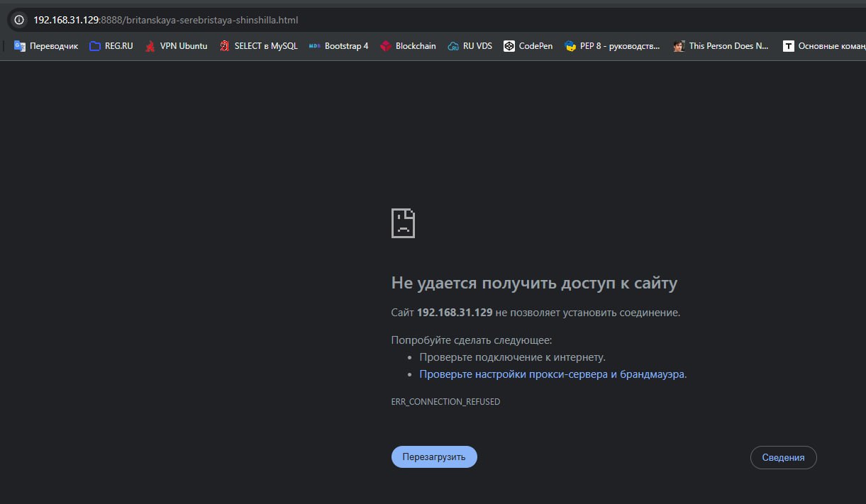The height and width of the screenshot is (504, 866).
Task: Open the Основные команды bookmark
Action: pos(824,46)
